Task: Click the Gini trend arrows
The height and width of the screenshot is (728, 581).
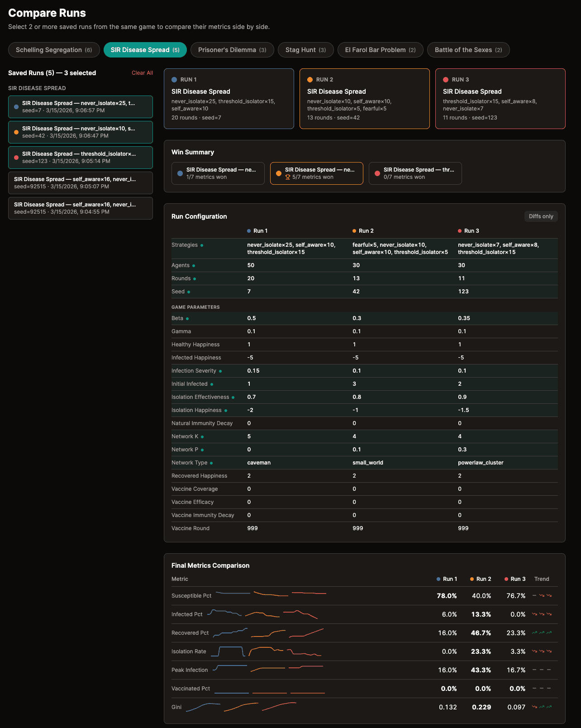Action: point(542,707)
